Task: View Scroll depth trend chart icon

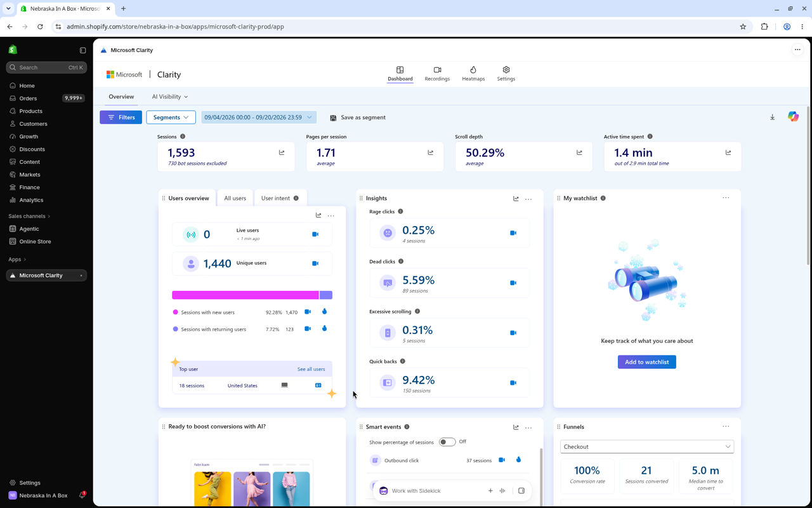Action: (x=579, y=152)
